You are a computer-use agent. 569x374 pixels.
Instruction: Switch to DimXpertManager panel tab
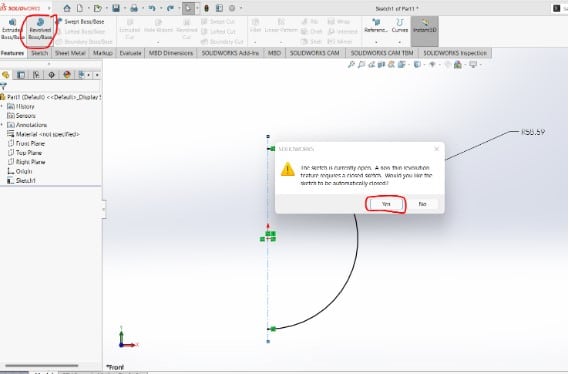[x=52, y=75]
